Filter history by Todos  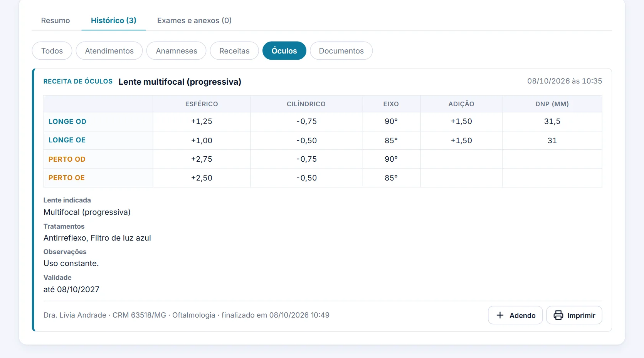click(x=52, y=51)
